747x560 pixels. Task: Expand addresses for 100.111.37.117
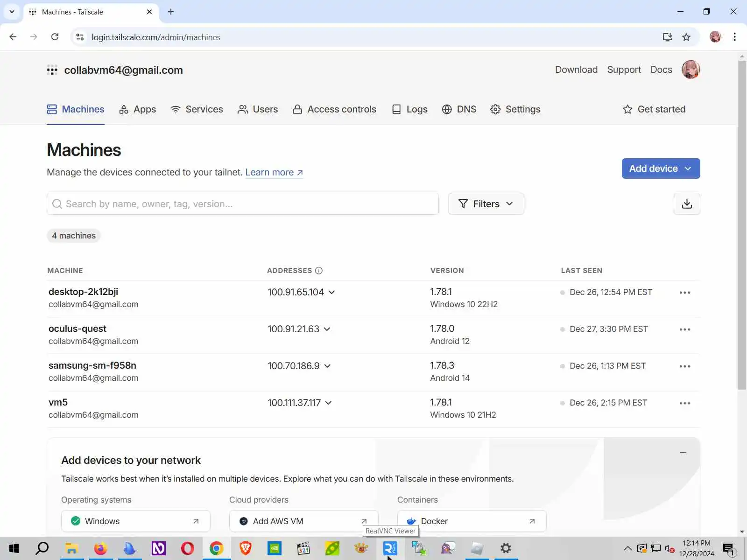click(329, 403)
